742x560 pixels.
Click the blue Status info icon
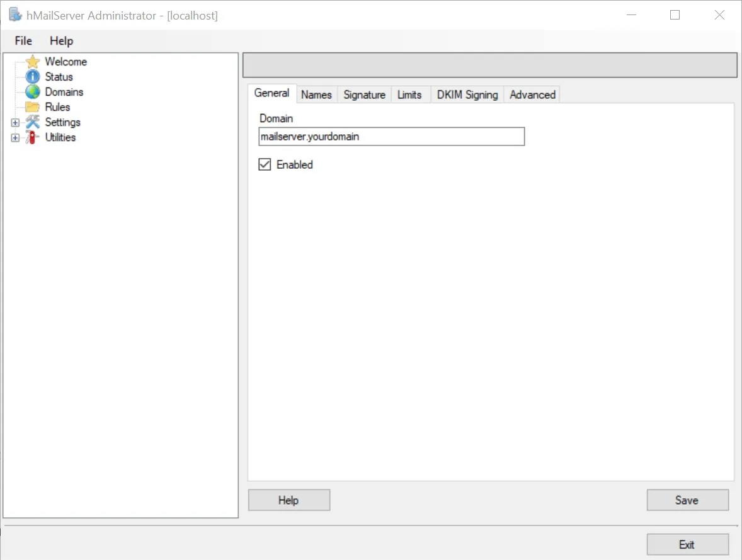coord(33,77)
